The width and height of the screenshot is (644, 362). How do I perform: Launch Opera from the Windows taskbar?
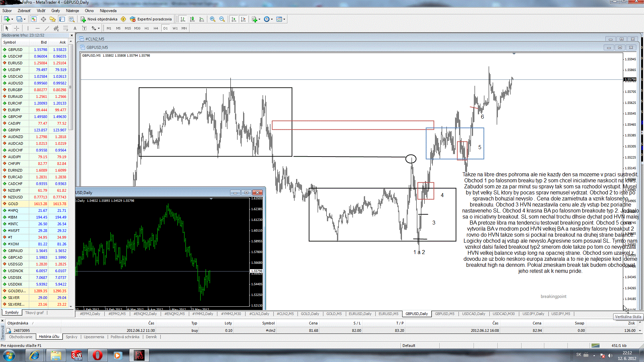coord(97,355)
